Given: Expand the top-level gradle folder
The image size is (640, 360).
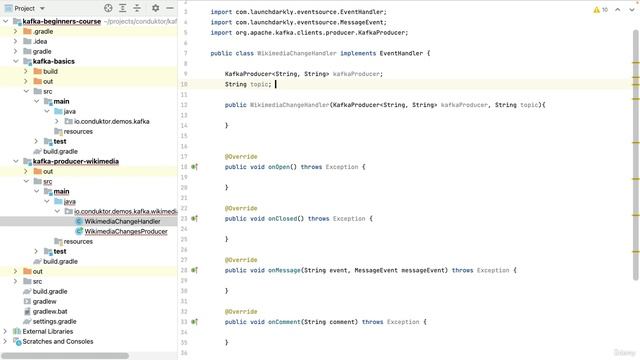Looking at the screenshot, I should 16,51.
